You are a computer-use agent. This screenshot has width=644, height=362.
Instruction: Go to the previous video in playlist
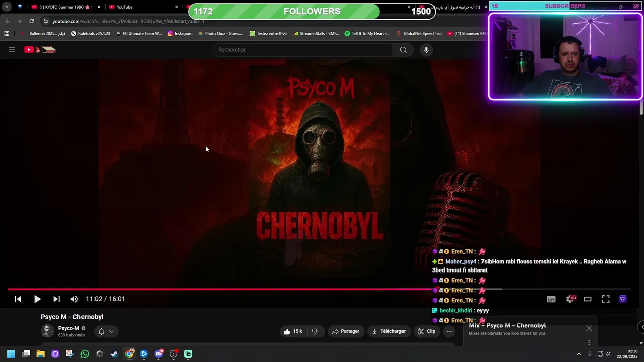click(x=18, y=299)
